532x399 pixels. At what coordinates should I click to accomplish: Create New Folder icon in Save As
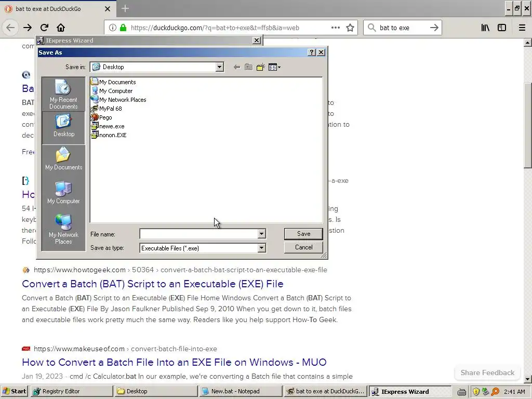(261, 67)
